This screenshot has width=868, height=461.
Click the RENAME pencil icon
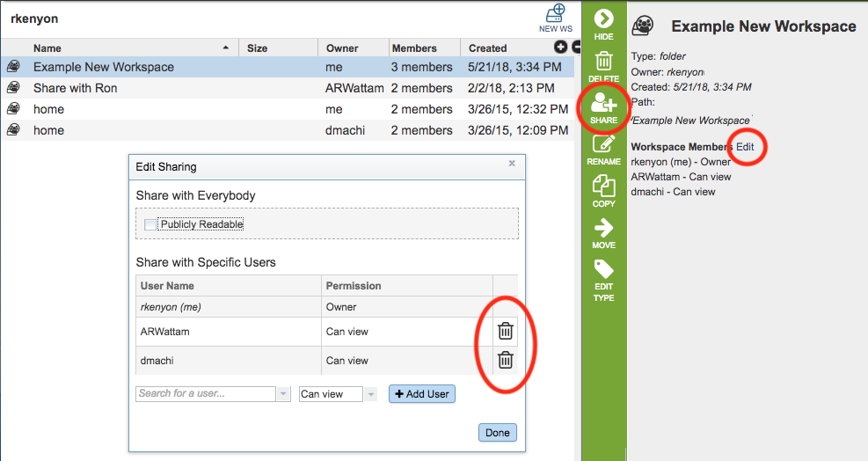coord(603,144)
